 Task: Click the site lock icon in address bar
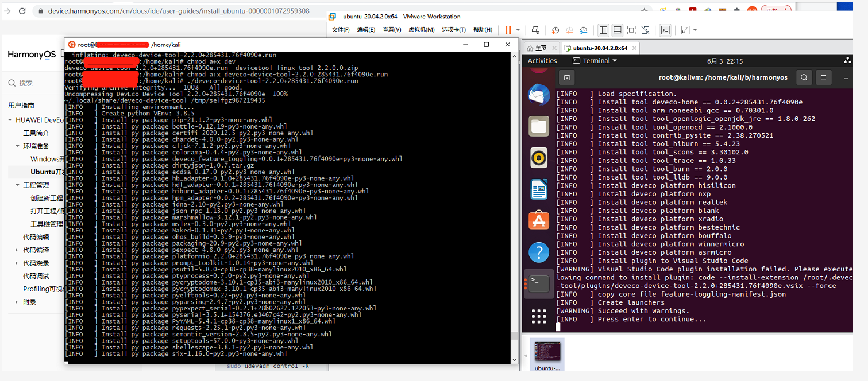click(x=41, y=11)
